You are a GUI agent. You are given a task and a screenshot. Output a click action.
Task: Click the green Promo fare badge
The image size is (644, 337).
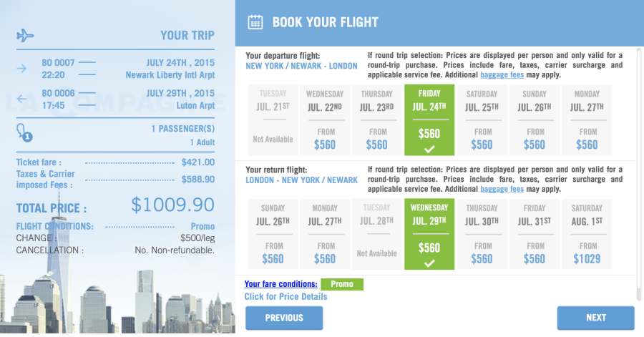pos(342,284)
